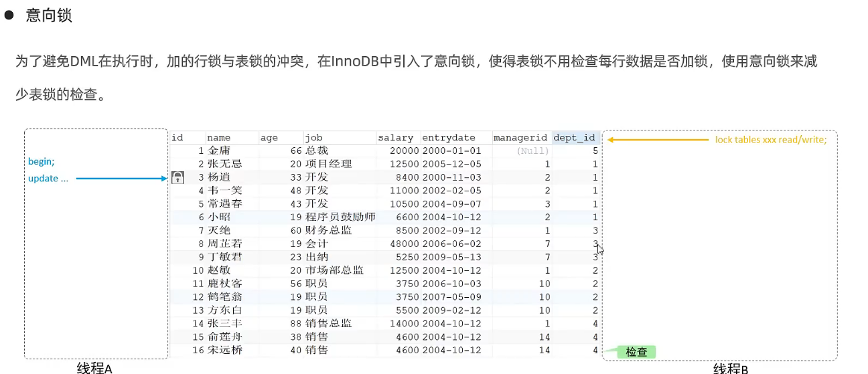The width and height of the screenshot is (868, 374).
Task: Click the name cell 韦一笑
Action: click(x=225, y=191)
